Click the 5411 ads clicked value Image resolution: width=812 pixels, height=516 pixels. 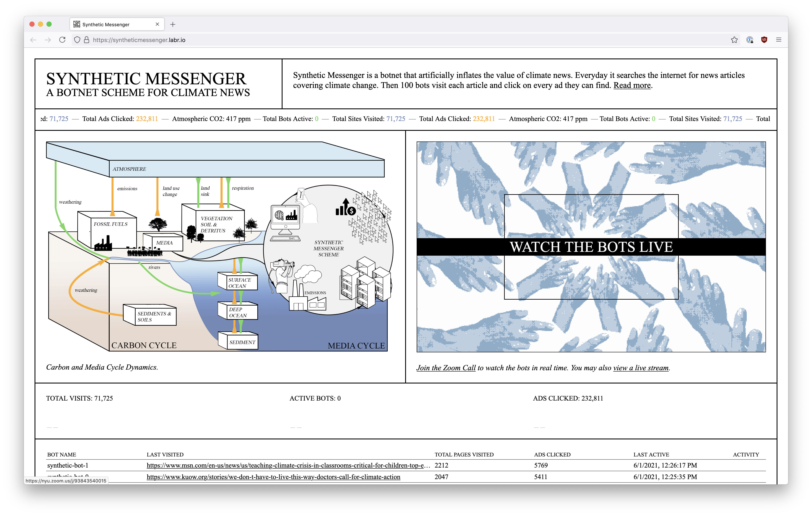point(541,477)
